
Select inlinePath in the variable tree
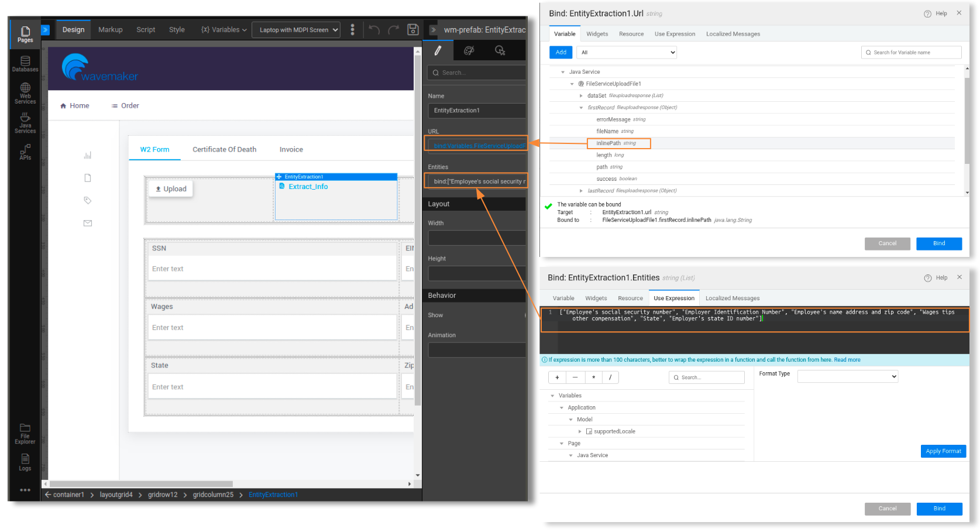coord(608,143)
